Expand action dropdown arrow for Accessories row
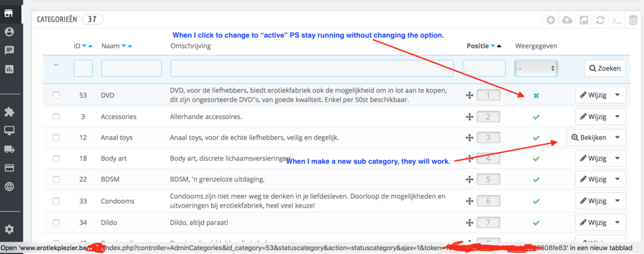 click(x=618, y=116)
